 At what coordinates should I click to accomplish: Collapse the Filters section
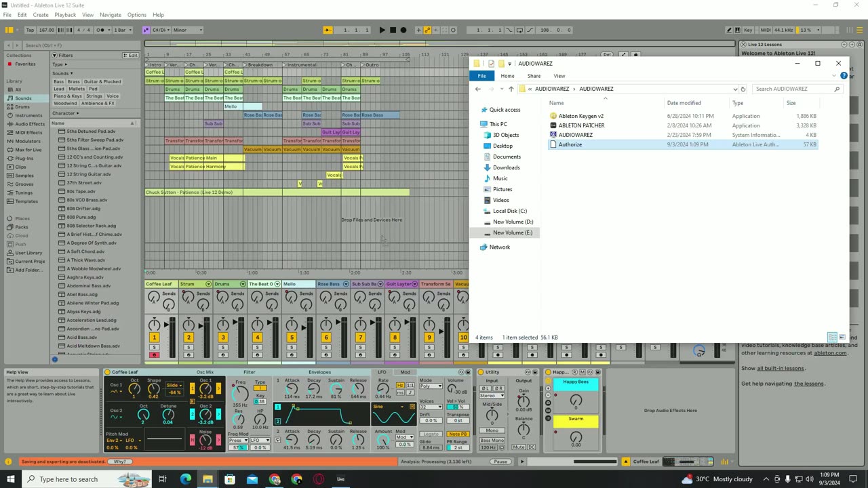54,55
